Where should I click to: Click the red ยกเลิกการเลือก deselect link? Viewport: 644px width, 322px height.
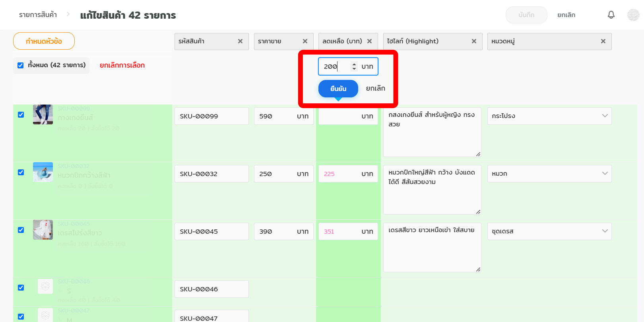(x=122, y=65)
